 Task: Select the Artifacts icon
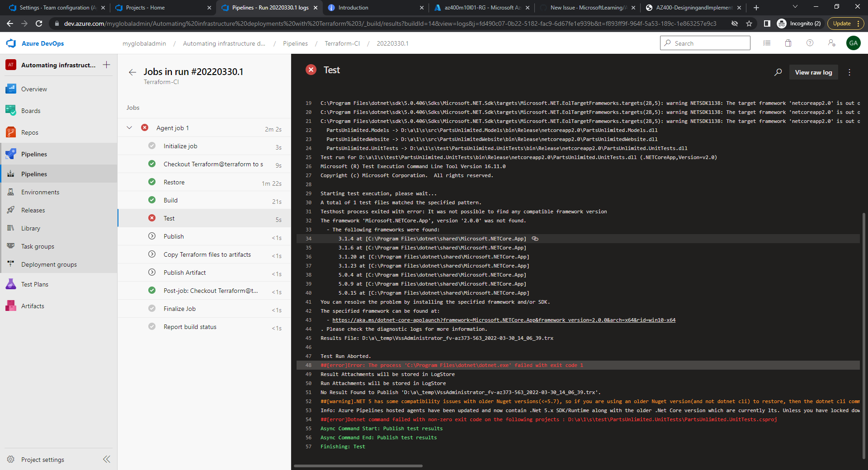click(10, 306)
